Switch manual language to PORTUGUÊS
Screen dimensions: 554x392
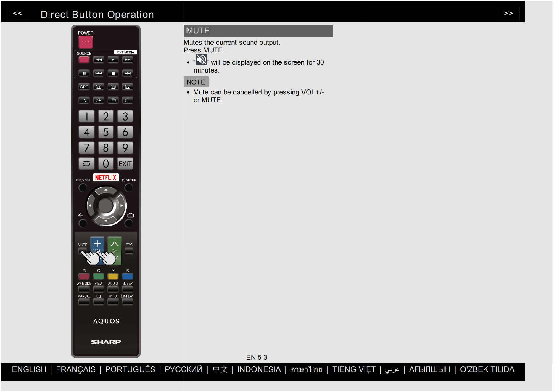pos(130,369)
